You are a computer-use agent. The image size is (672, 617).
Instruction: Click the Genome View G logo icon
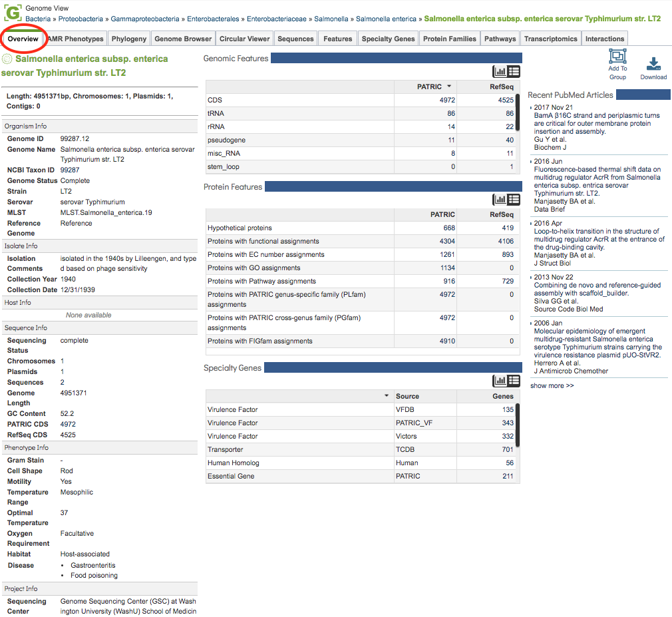[12, 13]
